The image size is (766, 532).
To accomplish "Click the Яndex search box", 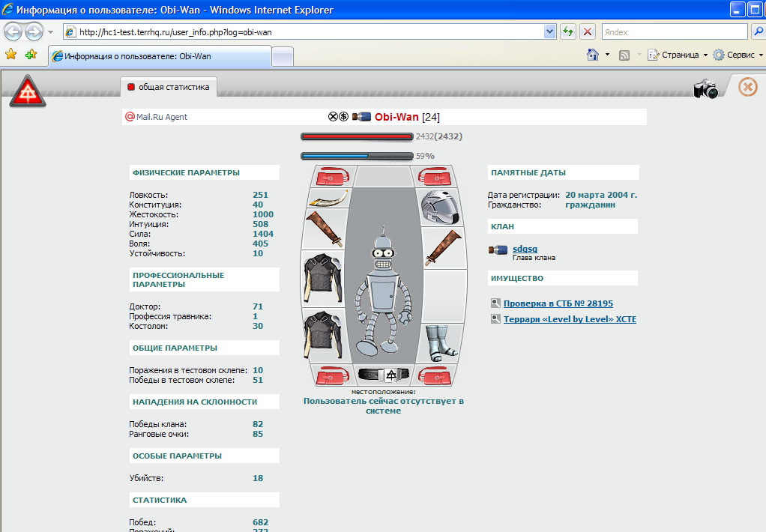I will (675, 31).
